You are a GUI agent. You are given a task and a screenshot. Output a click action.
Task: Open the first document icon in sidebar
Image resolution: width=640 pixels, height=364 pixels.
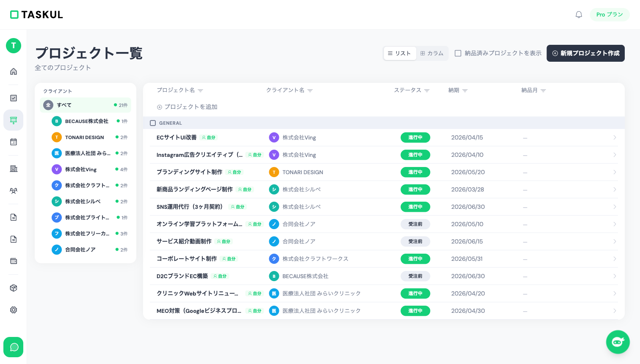(x=13, y=217)
